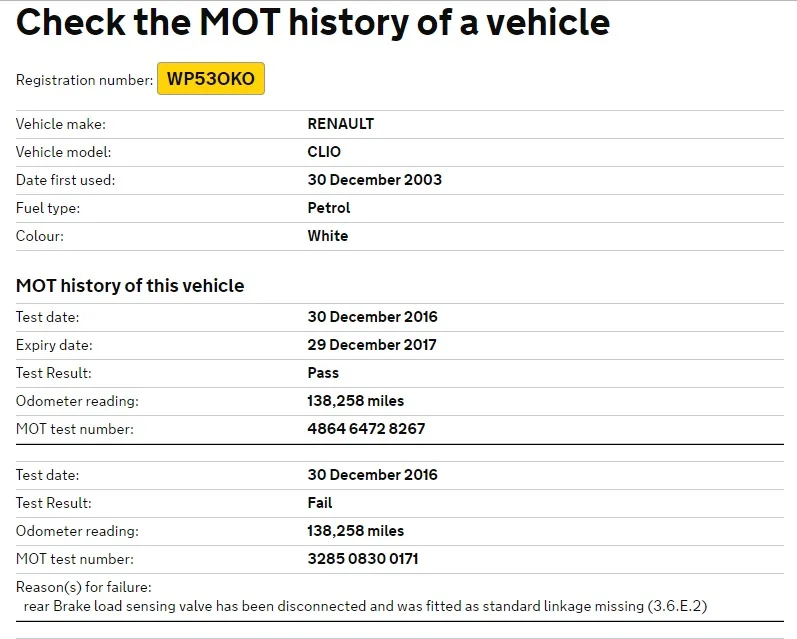Click odometer reading of the failed test
The image size is (797, 639).
click(x=356, y=531)
